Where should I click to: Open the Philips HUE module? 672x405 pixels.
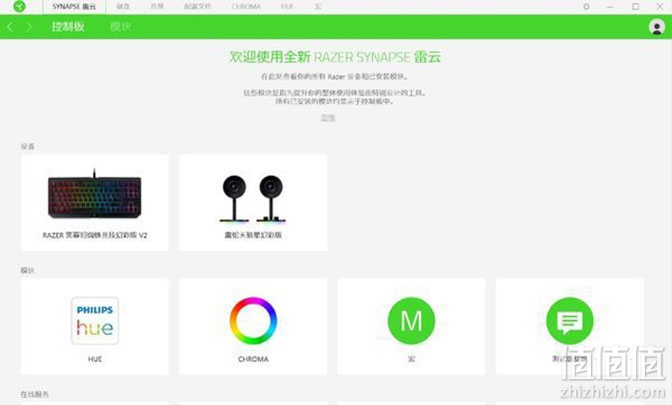point(95,327)
